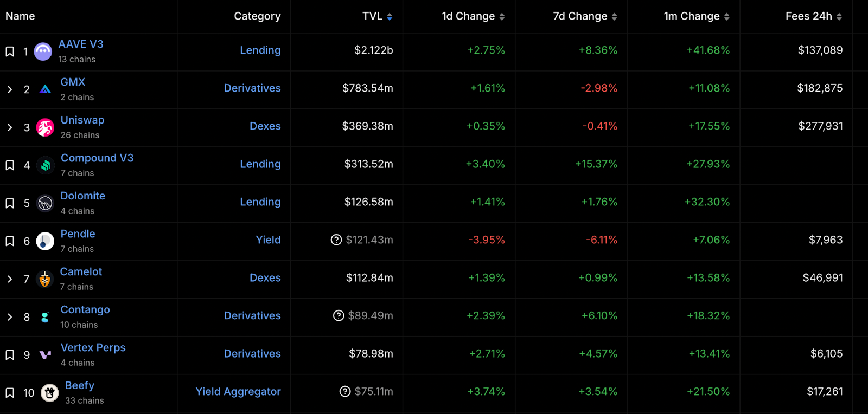This screenshot has height=414, width=868.
Task: Click the Beefy cow logo
Action: pyautogui.click(x=50, y=393)
